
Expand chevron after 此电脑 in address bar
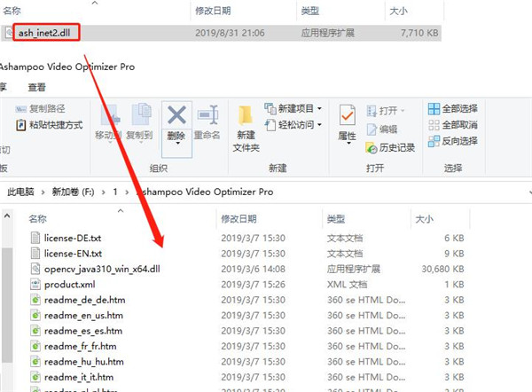(x=43, y=192)
